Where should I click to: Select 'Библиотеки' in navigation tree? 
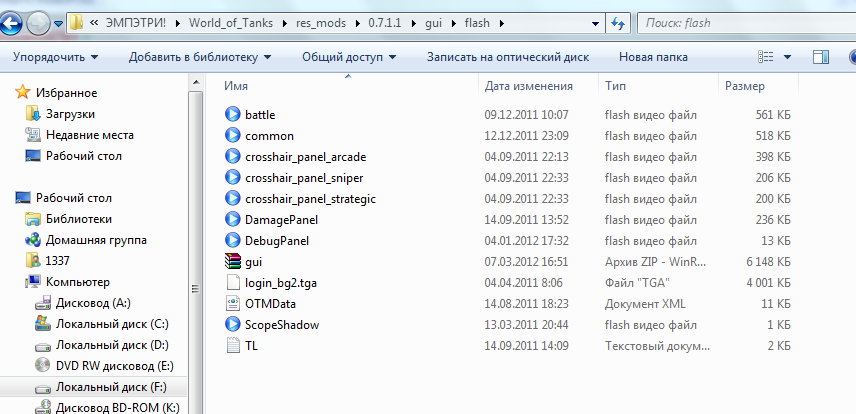click(x=79, y=219)
